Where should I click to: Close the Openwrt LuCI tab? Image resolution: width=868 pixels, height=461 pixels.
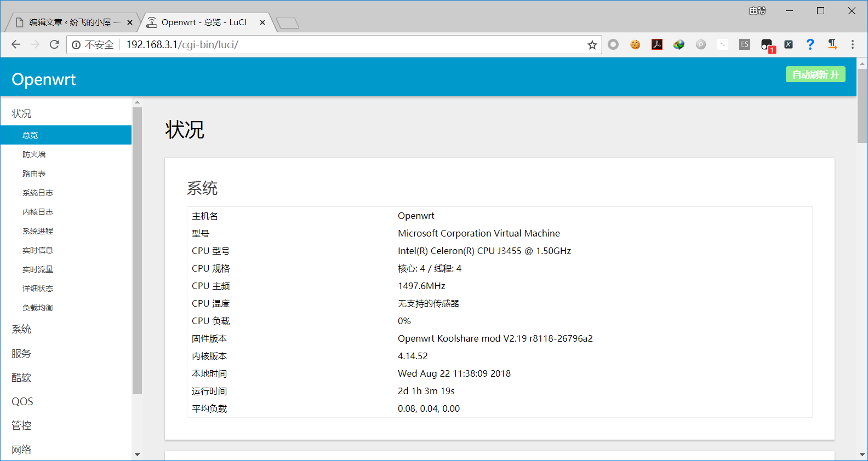point(262,22)
